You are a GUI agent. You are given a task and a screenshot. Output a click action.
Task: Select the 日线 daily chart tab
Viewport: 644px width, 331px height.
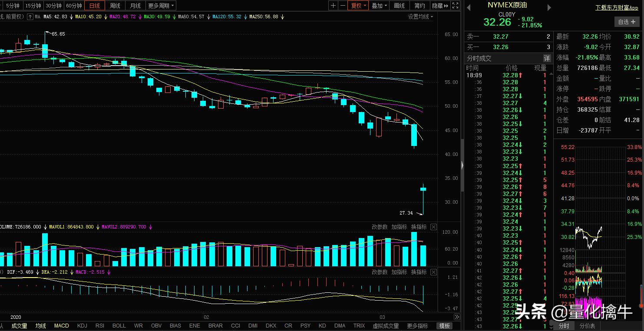coord(95,6)
